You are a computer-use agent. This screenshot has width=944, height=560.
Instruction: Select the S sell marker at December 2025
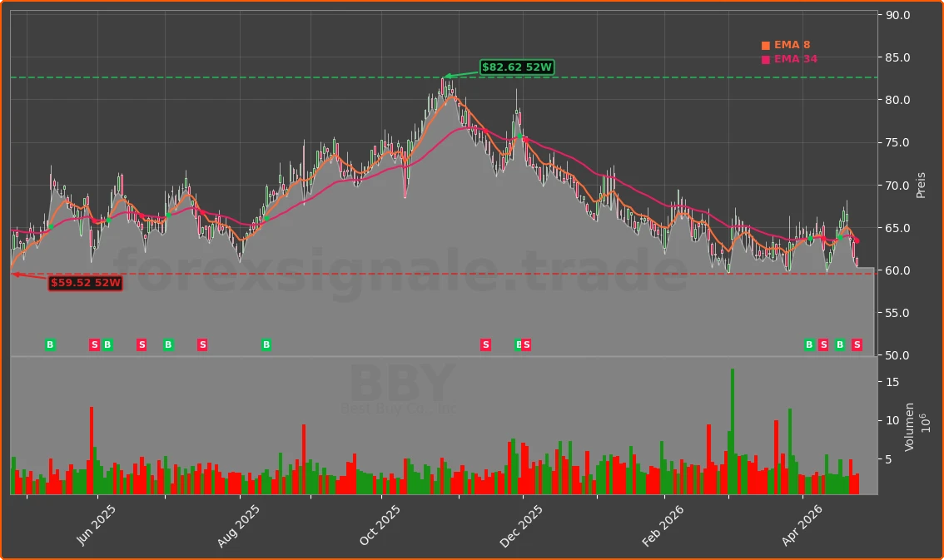point(526,344)
